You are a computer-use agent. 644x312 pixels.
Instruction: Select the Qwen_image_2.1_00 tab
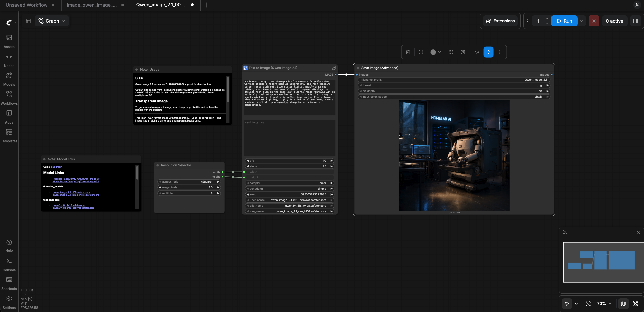(x=165, y=5)
